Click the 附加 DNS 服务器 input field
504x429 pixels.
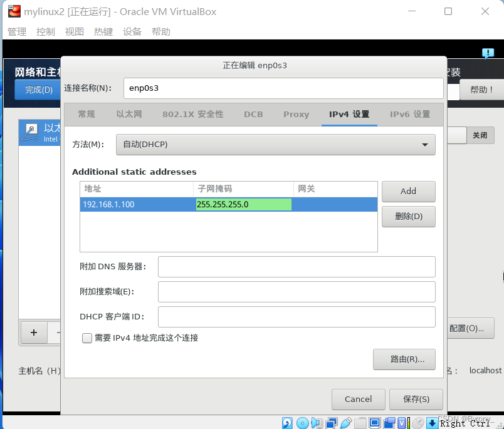click(296, 266)
